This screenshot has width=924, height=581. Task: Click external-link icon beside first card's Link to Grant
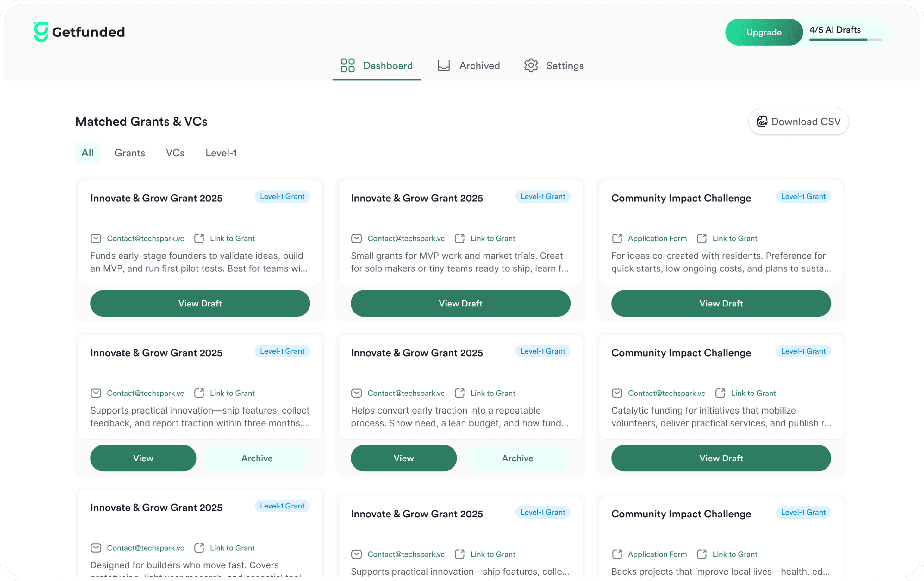199,238
